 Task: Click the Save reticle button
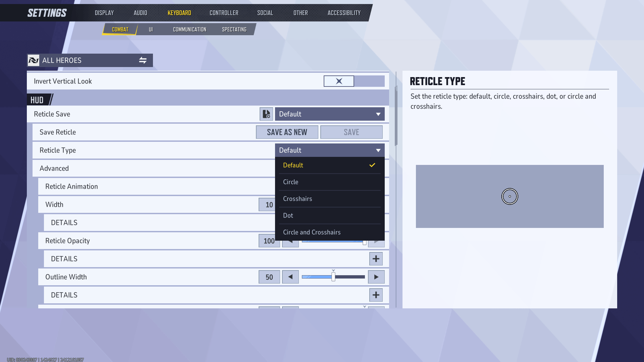(x=352, y=132)
